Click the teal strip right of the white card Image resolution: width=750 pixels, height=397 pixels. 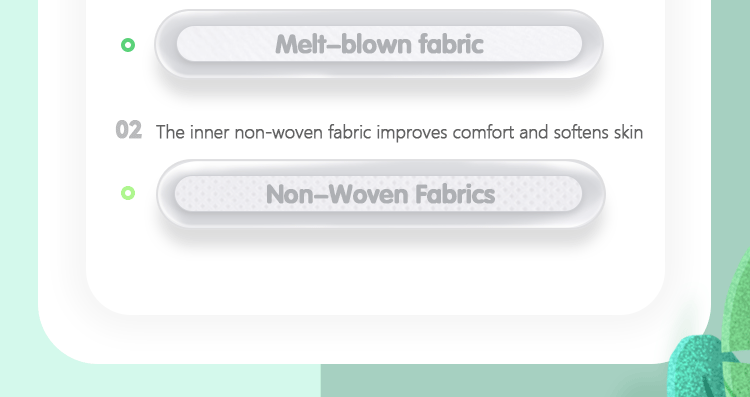[730, 120]
